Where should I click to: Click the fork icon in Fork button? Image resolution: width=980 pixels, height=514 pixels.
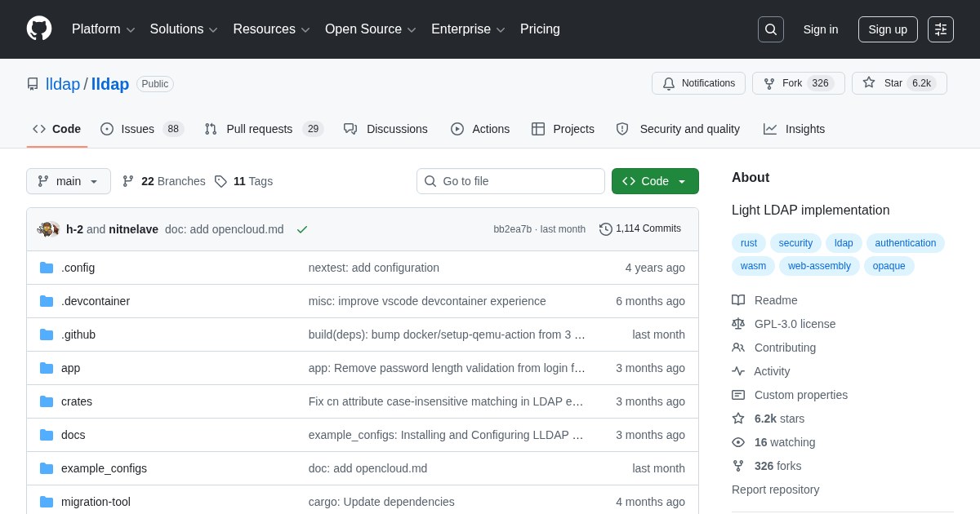click(769, 83)
